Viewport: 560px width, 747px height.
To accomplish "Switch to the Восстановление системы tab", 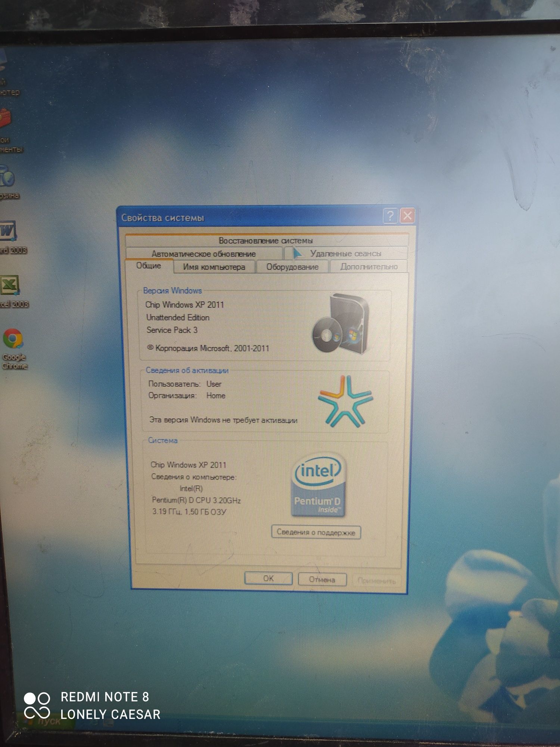I will 265,240.
